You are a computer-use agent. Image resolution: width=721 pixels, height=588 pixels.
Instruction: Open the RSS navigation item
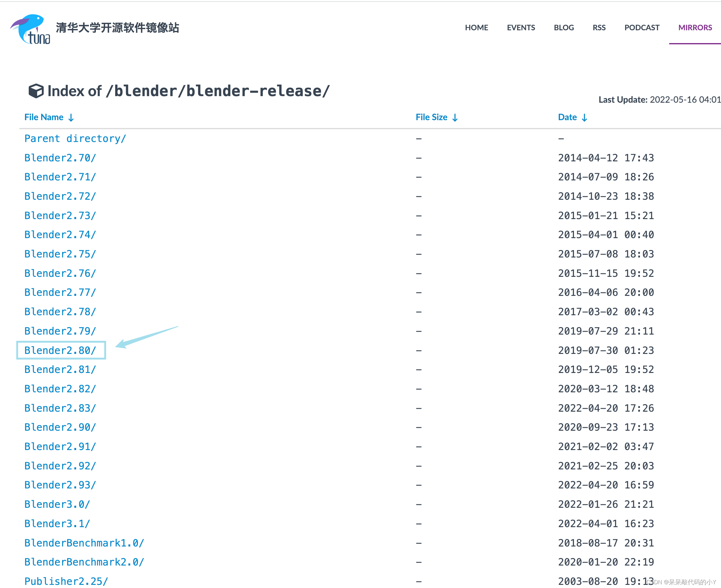[599, 27]
